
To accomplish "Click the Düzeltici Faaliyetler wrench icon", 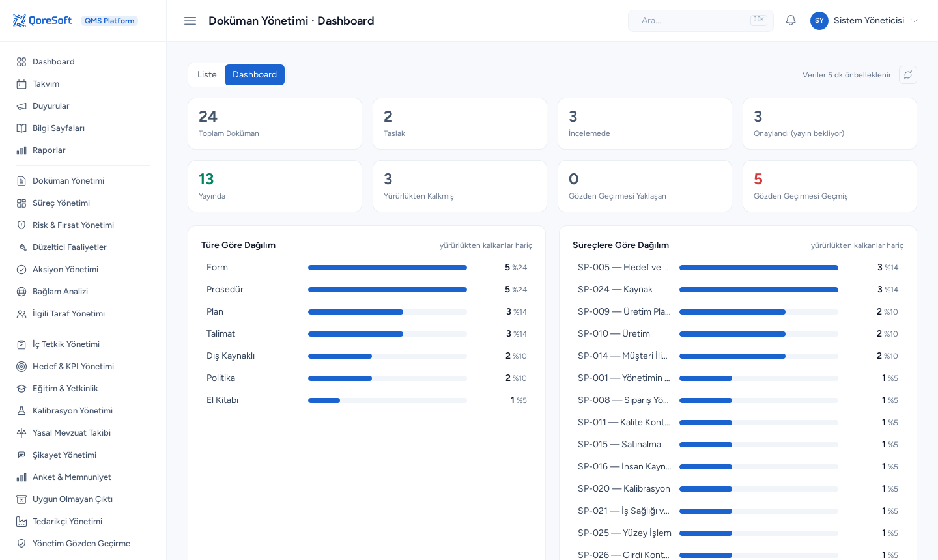I will 21,247.
